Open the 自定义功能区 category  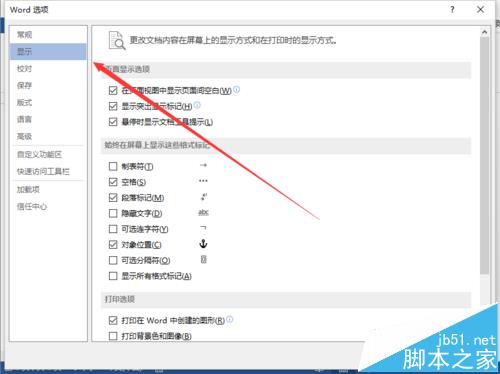[48, 155]
